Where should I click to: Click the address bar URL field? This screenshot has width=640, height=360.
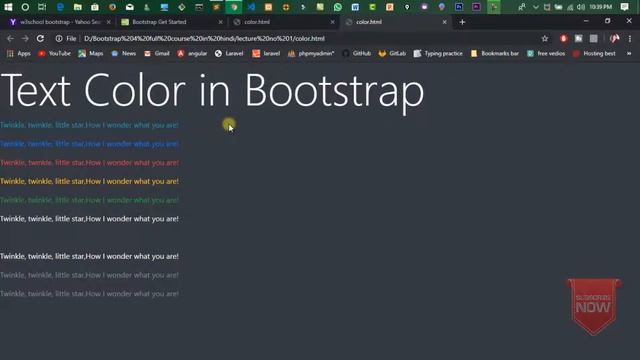204,38
